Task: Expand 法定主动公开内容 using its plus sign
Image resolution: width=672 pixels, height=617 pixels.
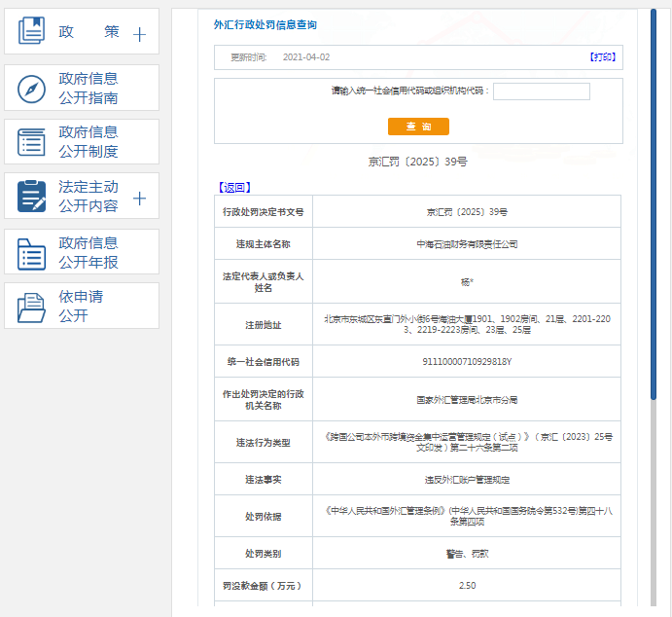Action: point(139,199)
